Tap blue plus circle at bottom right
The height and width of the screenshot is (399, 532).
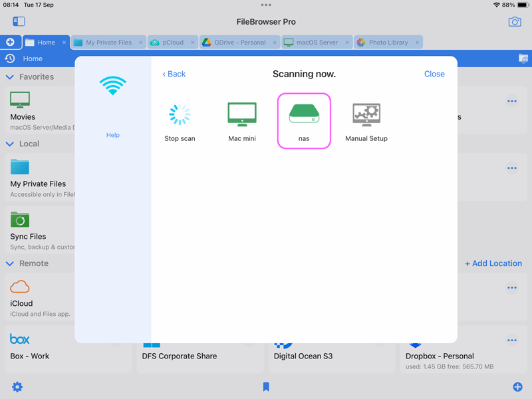coord(517,387)
